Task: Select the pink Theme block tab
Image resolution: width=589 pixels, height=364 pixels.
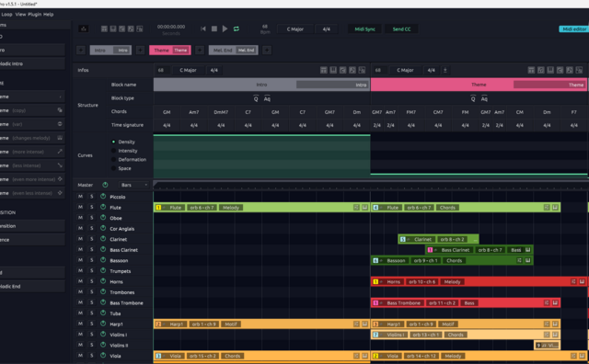Action: point(169,50)
